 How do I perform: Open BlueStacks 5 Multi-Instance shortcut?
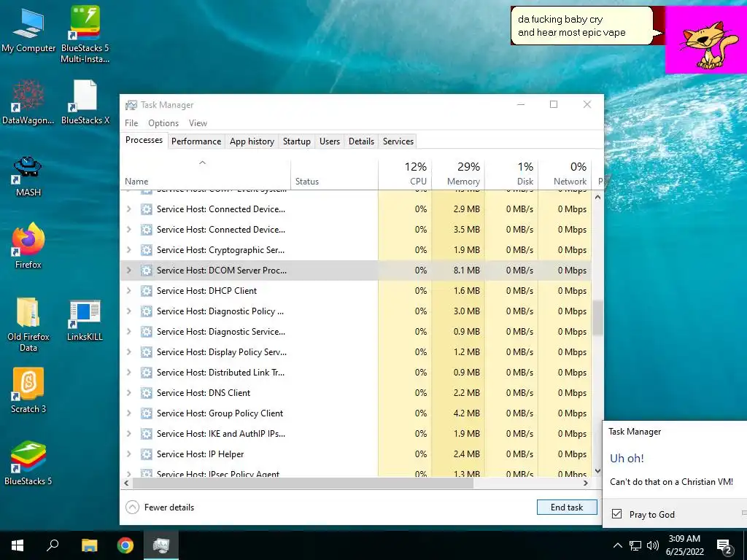pos(85,34)
